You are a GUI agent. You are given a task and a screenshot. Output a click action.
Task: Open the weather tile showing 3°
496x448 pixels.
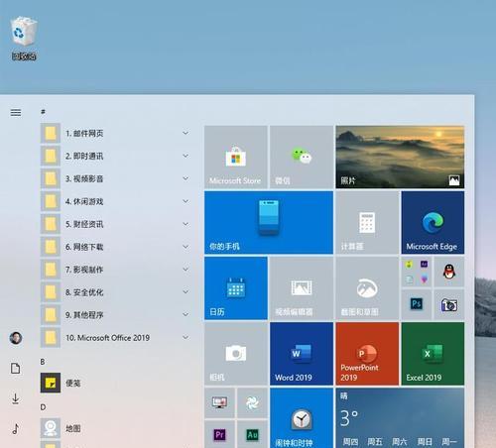pos(400,418)
